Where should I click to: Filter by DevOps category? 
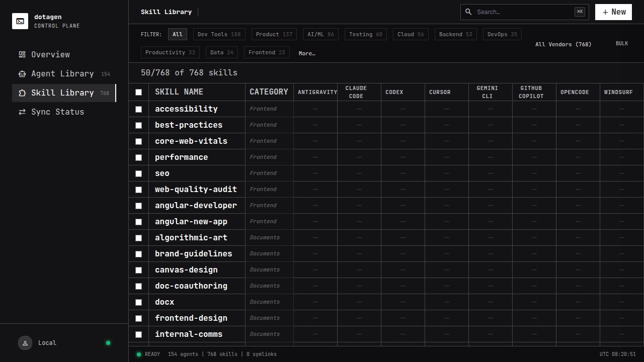click(x=502, y=34)
